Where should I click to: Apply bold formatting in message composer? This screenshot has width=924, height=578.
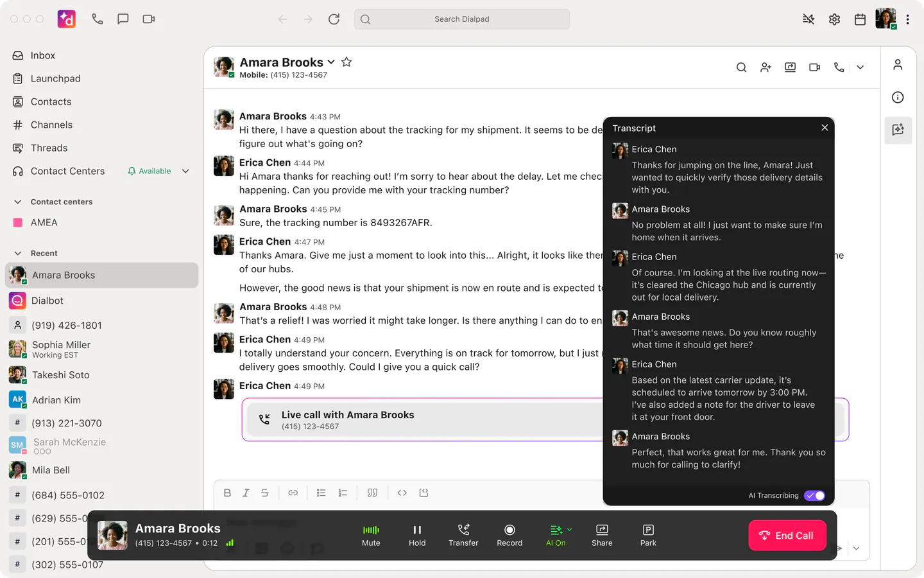(227, 493)
